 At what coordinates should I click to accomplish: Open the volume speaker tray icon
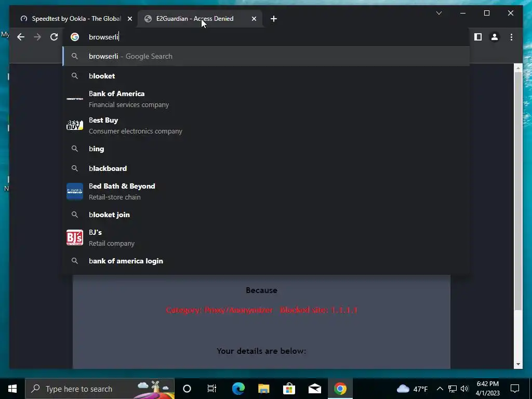[464, 389]
